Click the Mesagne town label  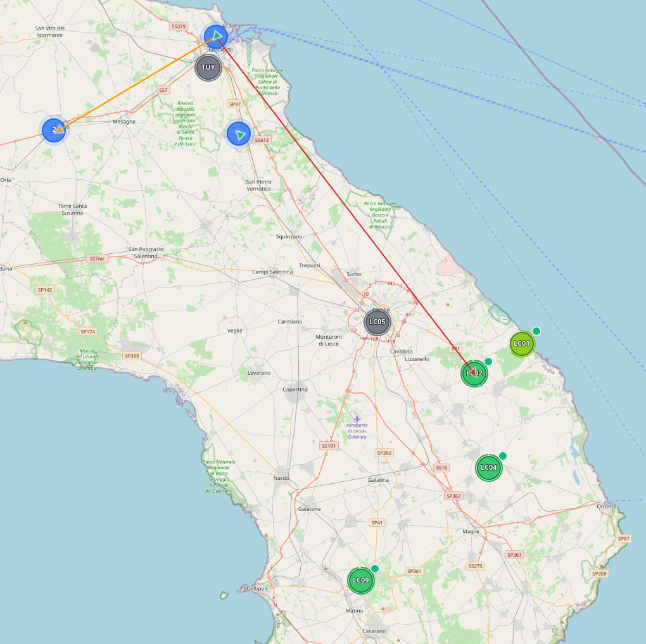(123, 122)
